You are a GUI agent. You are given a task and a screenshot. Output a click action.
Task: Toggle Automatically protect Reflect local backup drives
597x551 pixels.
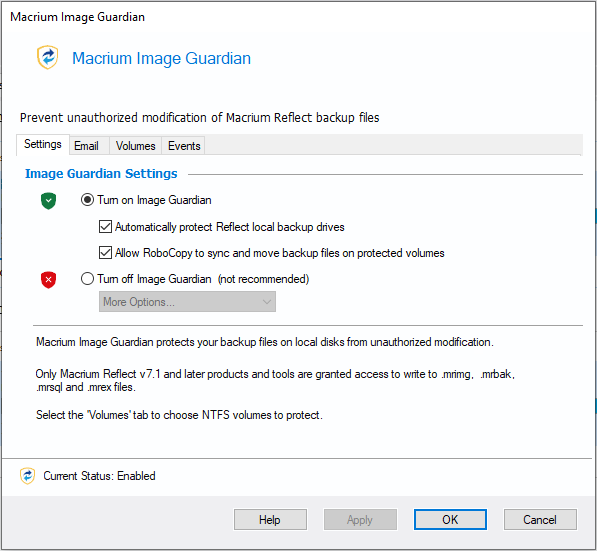[x=105, y=227]
